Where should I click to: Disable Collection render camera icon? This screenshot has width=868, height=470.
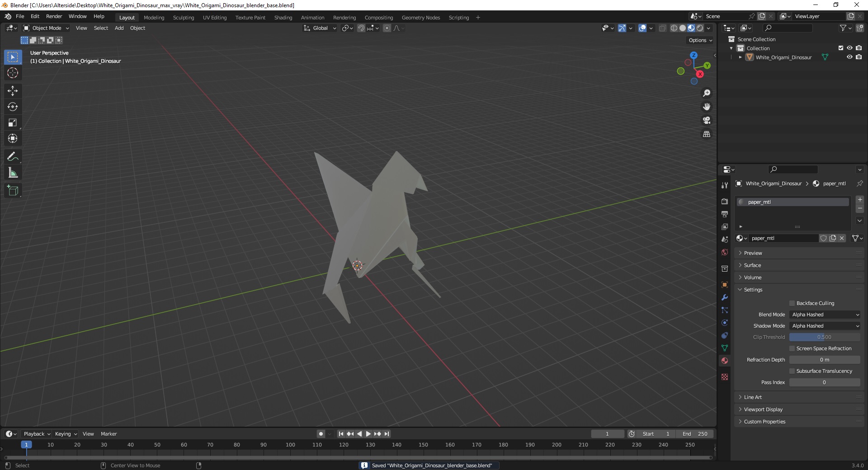(859, 48)
